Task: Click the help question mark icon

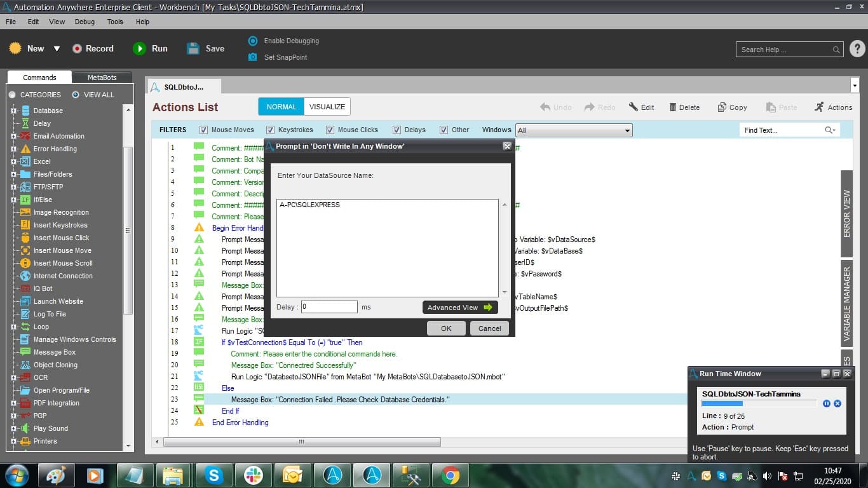Action: [857, 49]
